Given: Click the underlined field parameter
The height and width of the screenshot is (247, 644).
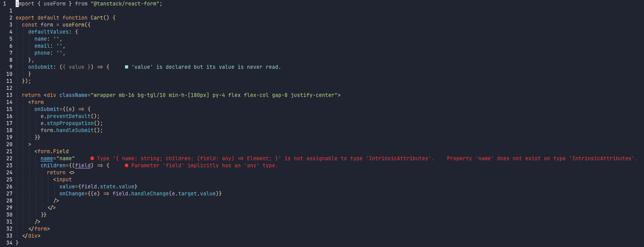Looking at the screenshot, I should [83, 165].
